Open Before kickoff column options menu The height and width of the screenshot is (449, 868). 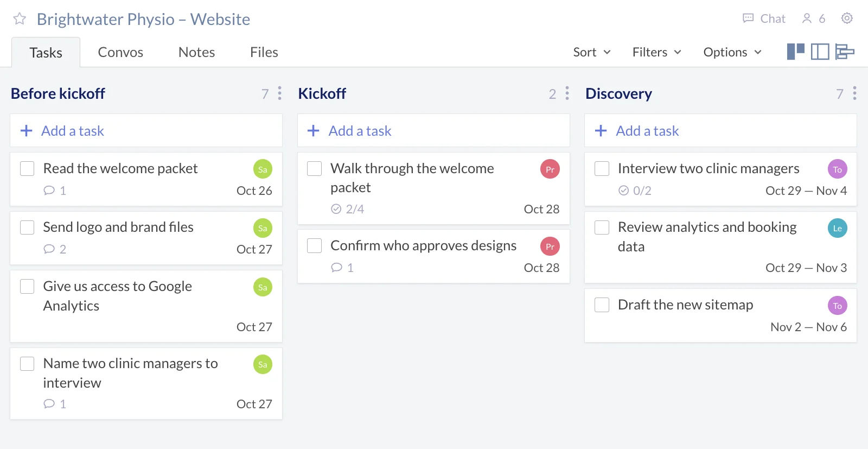[280, 93]
